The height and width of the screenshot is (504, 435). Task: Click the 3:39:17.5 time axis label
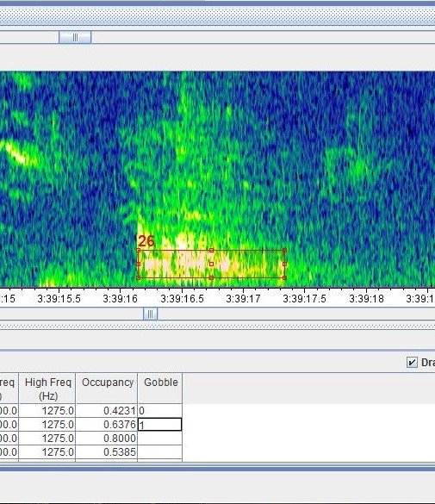click(x=304, y=299)
